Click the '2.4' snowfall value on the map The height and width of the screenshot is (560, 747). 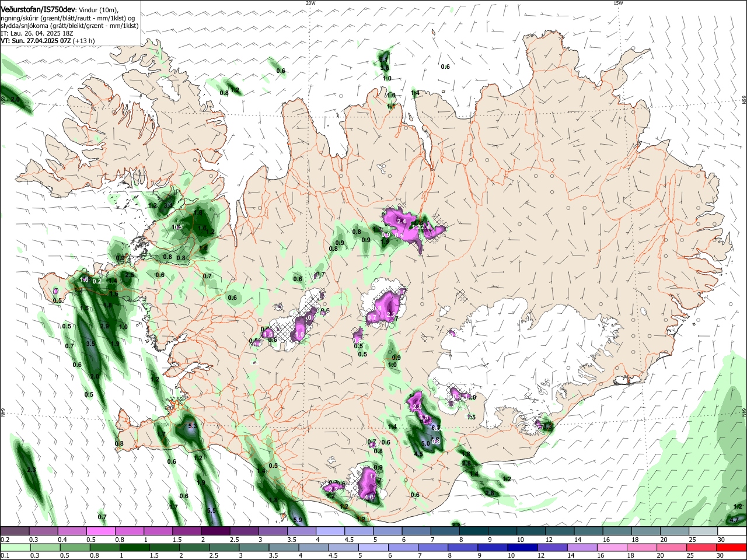click(x=402, y=222)
